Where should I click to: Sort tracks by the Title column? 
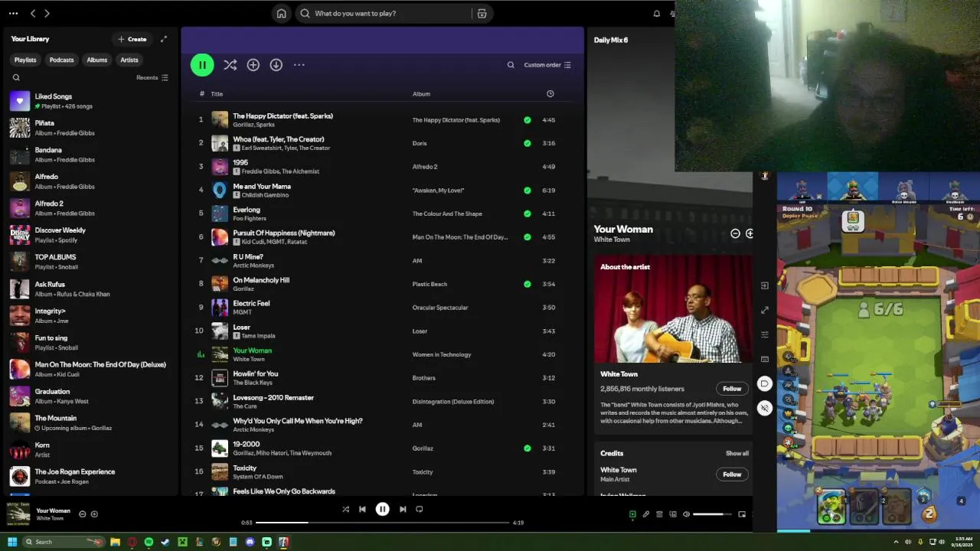(217, 94)
